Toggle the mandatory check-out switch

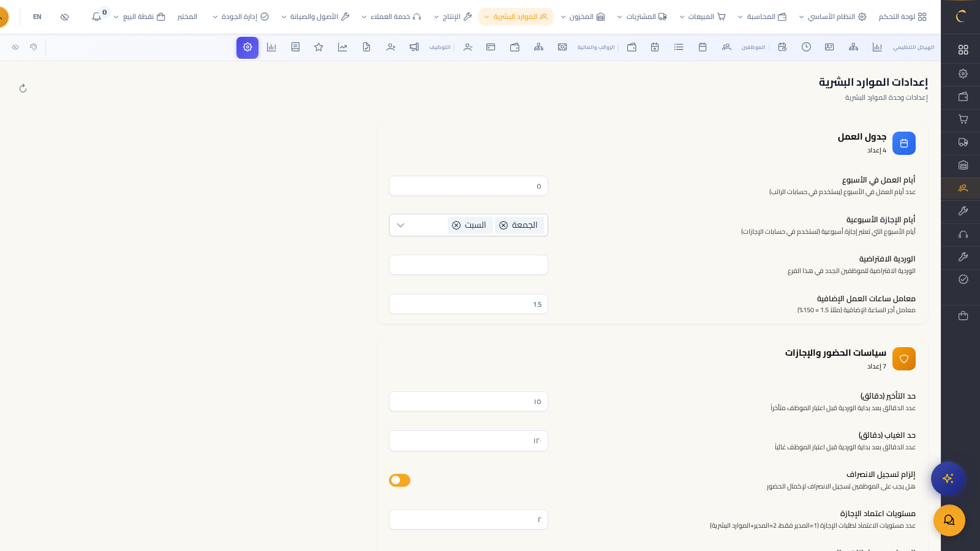click(399, 480)
